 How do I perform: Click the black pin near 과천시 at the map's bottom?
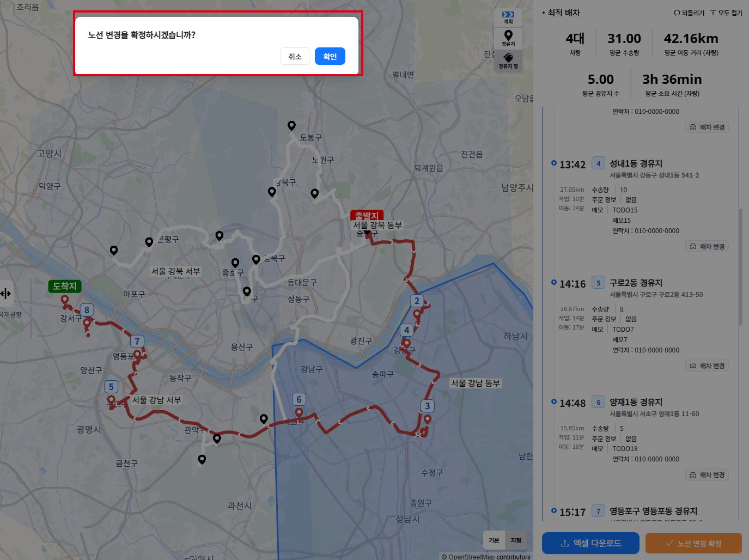pyautogui.click(x=202, y=460)
